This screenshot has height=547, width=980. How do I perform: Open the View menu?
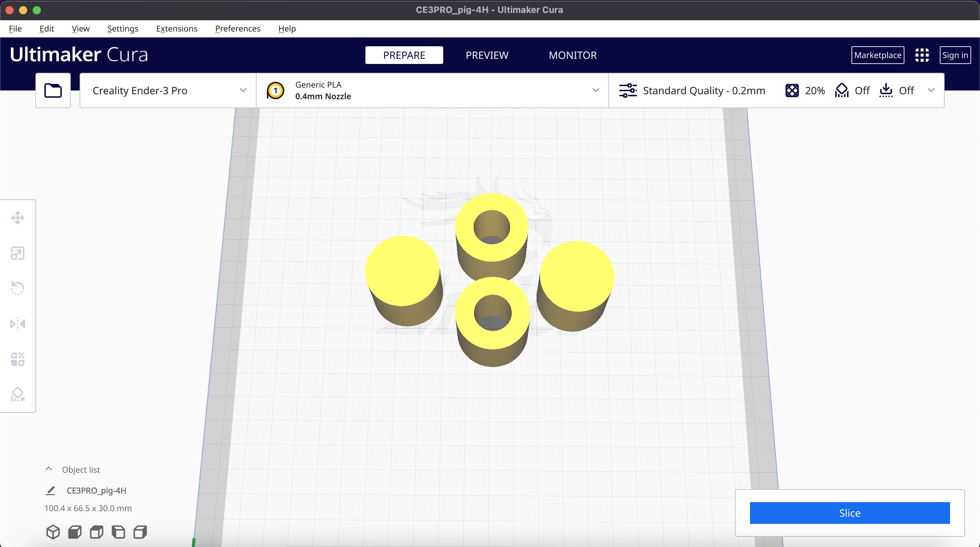(x=81, y=29)
